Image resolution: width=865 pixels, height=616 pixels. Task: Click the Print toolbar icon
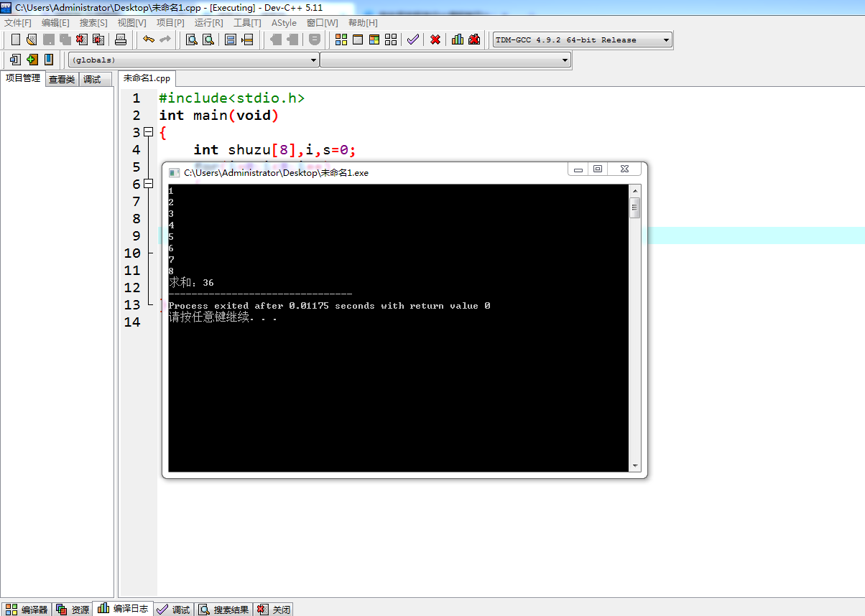pyautogui.click(x=121, y=39)
